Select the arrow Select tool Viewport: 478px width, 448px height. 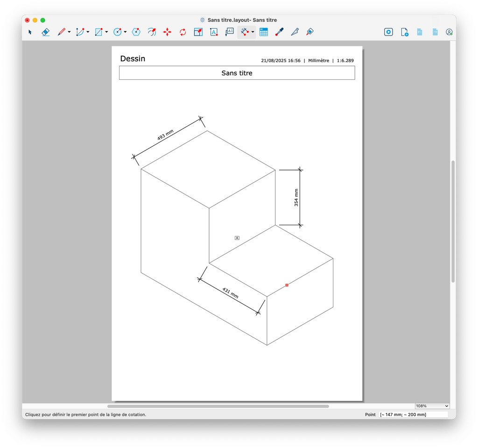point(30,32)
